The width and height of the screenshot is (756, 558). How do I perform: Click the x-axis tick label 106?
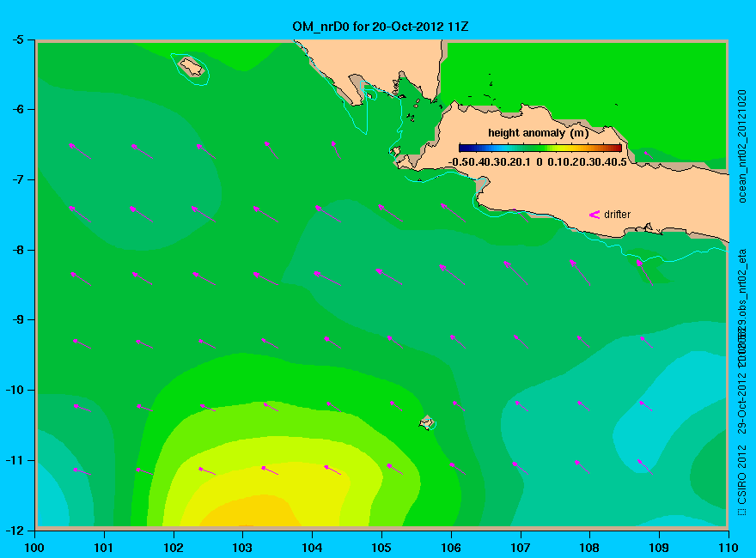click(451, 548)
